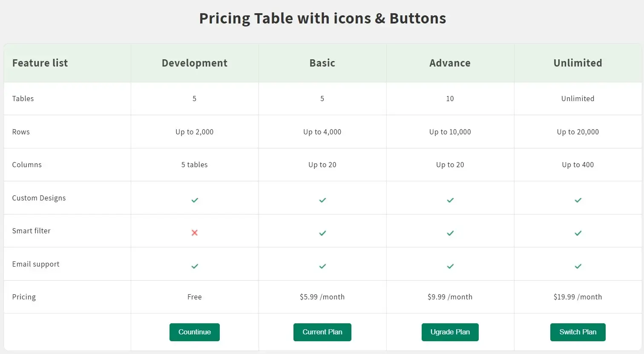Click the Countinue button under Development
The height and width of the screenshot is (354, 644).
195,332
